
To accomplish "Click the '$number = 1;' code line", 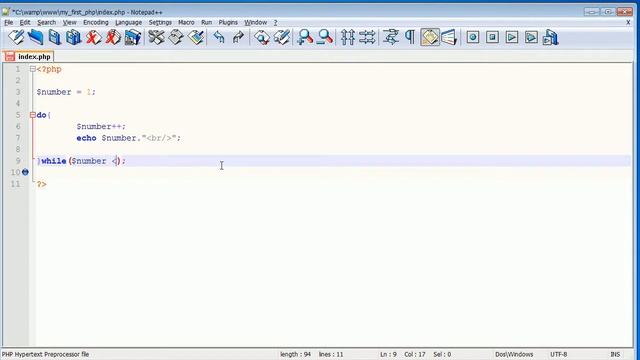I will click(66, 92).
